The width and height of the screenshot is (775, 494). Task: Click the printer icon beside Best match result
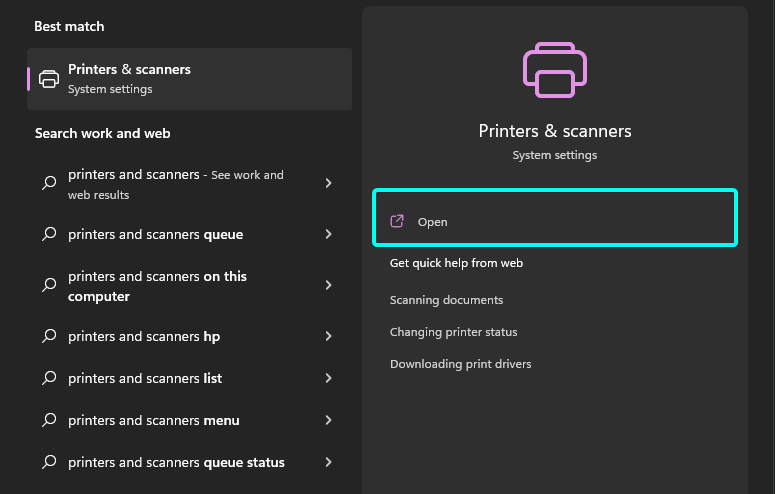click(49, 79)
